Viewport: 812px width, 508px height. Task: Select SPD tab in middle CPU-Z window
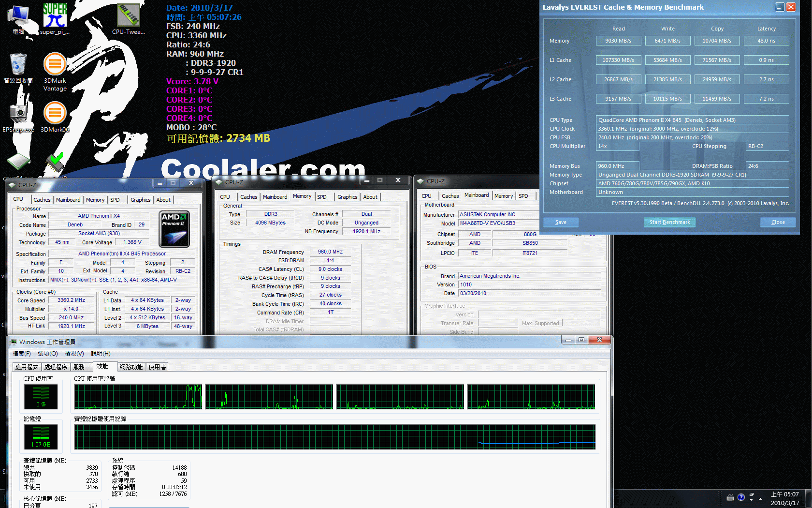coord(322,197)
